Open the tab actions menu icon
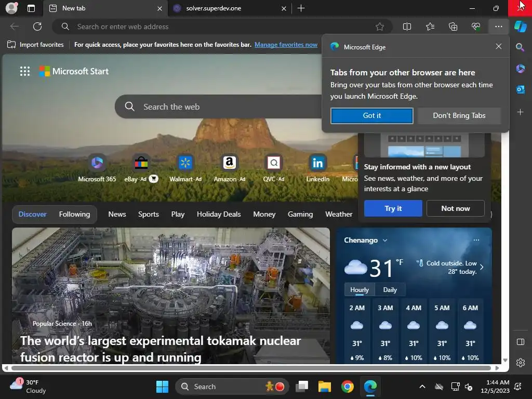Viewport: 532px width, 399px height. click(x=31, y=8)
